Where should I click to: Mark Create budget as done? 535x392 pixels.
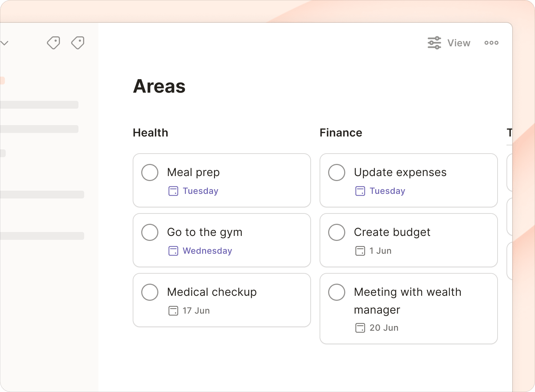point(337,232)
